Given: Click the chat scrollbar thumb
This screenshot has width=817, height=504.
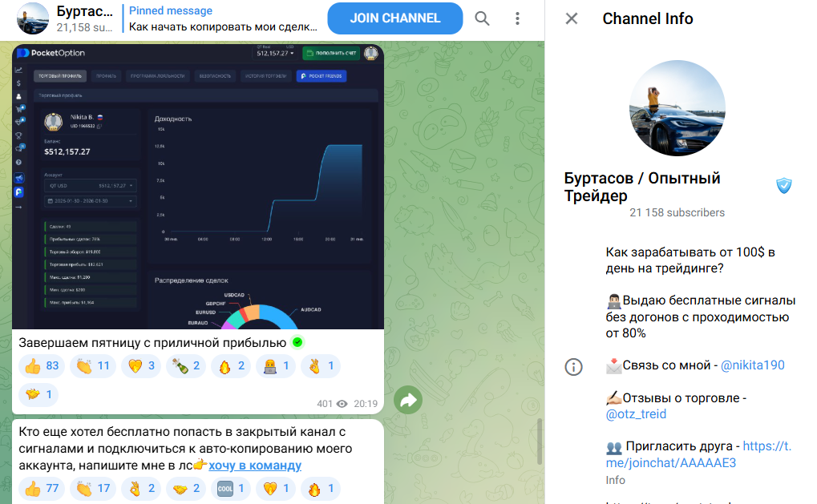Looking at the screenshot, I should pos(540,442).
